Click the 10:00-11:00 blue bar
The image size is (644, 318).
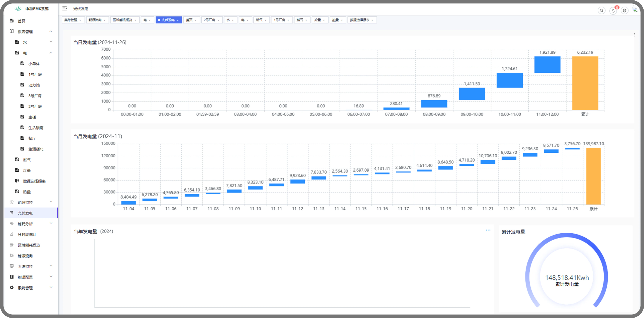click(x=509, y=80)
